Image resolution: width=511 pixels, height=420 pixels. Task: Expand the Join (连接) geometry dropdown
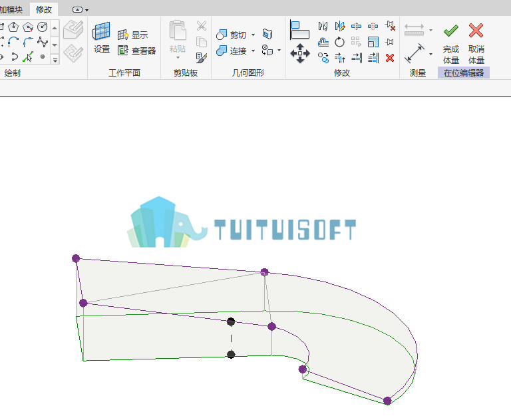pos(254,51)
